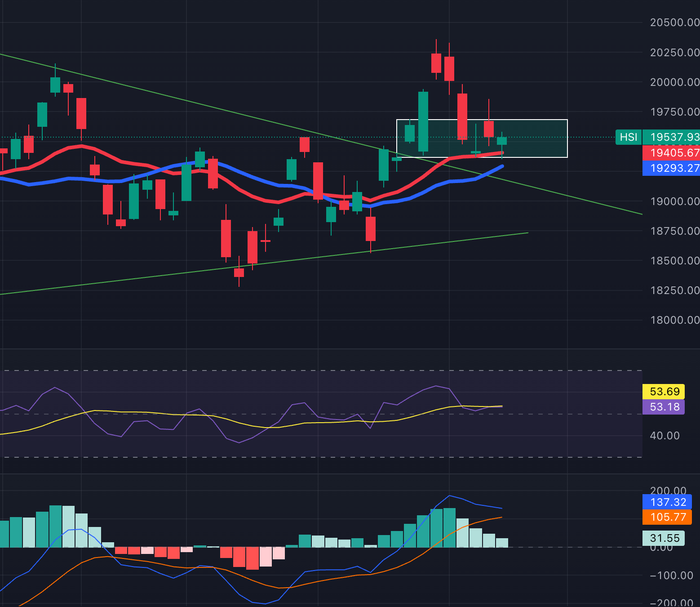Click the 19750.00 price axis label
Screen dimensions: 700x607
coord(675,112)
